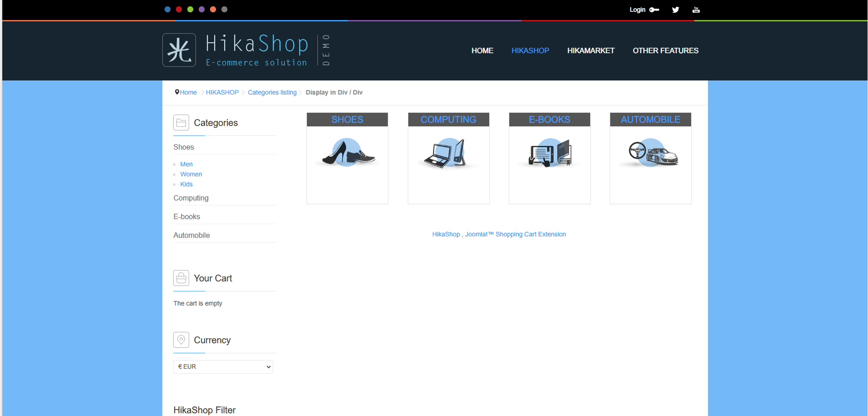
Task: Select the blue color theme dot
Action: [x=168, y=9]
